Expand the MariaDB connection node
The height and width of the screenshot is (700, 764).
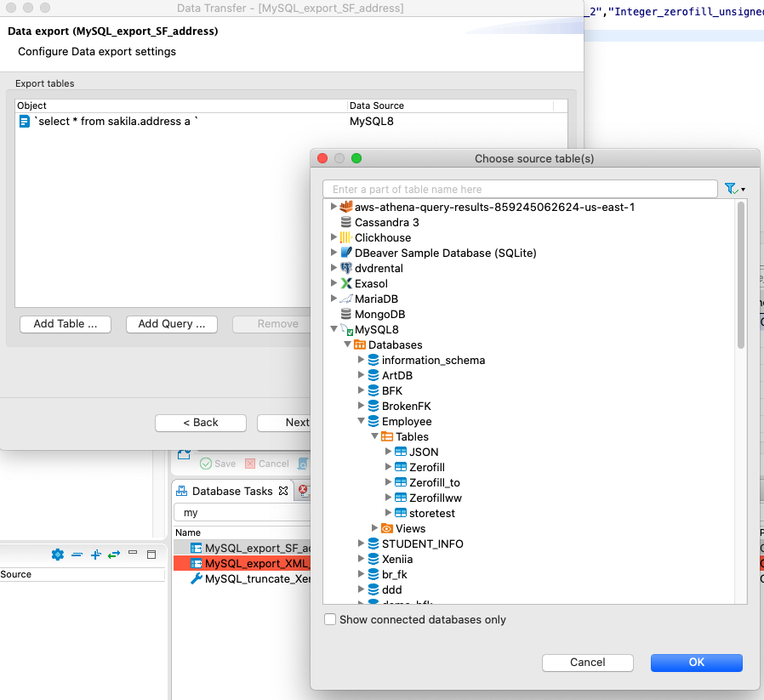[334, 299]
